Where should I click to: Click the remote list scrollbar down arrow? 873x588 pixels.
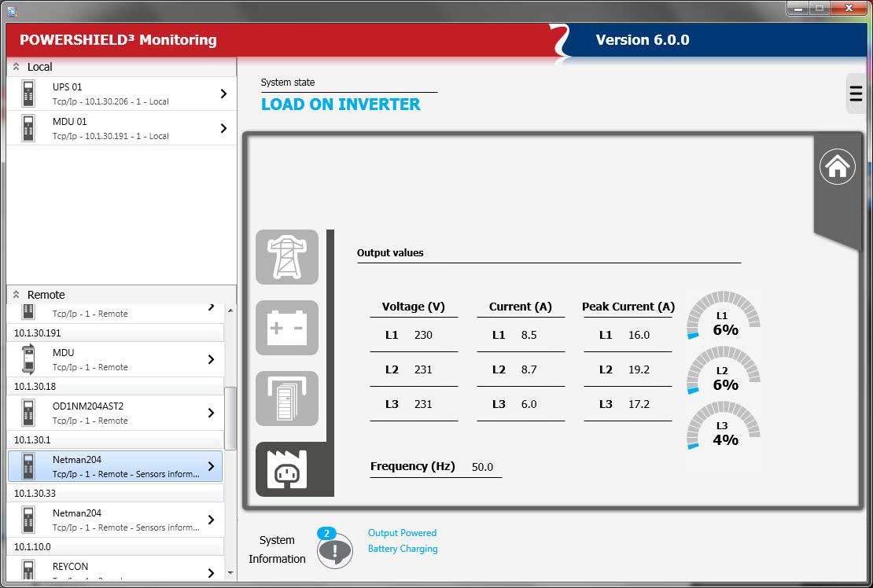(230, 573)
